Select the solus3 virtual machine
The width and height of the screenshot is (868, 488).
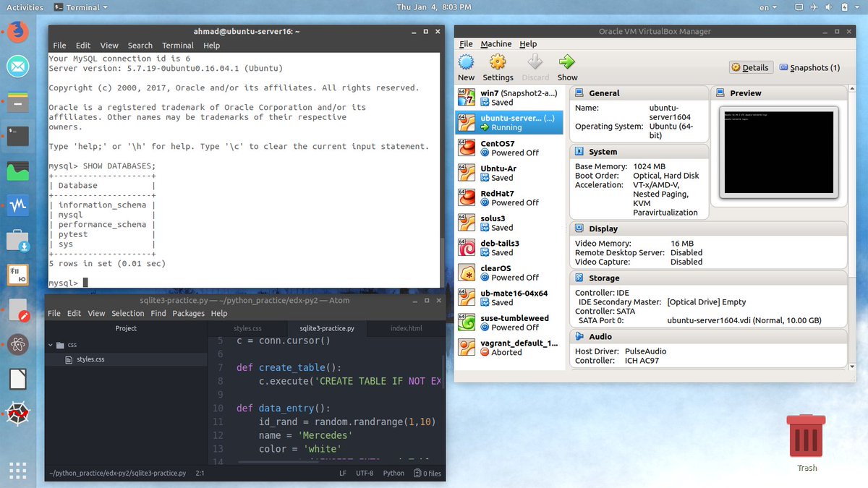(509, 223)
